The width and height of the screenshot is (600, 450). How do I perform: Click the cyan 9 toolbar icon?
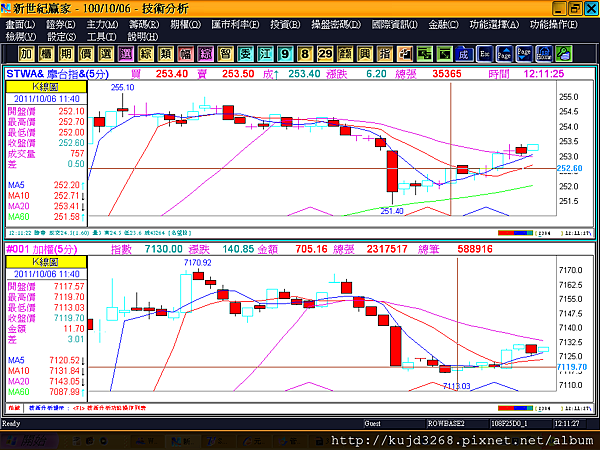(x=285, y=54)
